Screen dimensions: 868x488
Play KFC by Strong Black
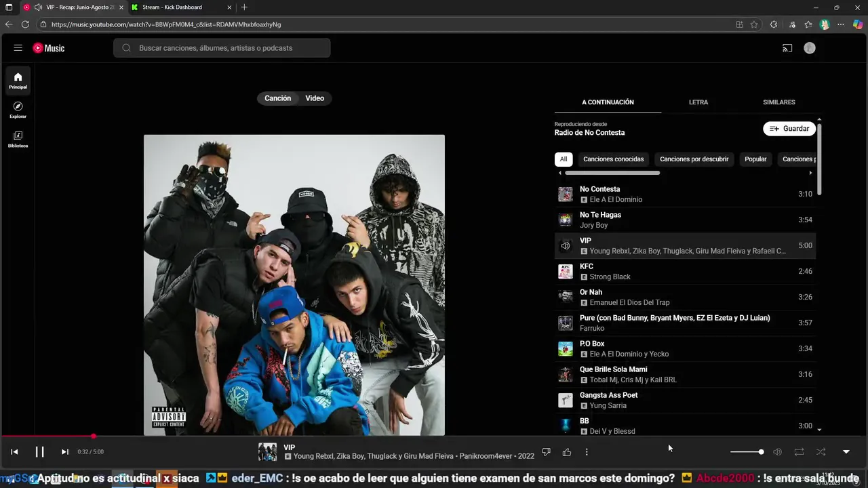685,272
